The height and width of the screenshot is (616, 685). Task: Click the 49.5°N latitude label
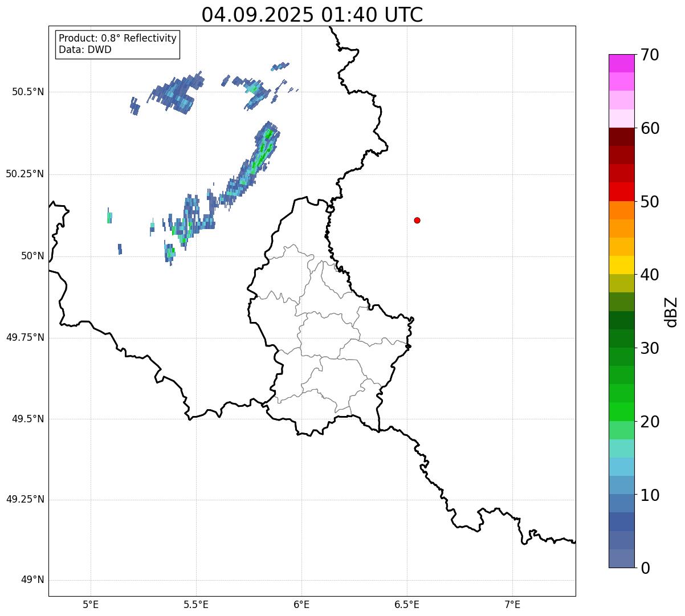click(28, 419)
